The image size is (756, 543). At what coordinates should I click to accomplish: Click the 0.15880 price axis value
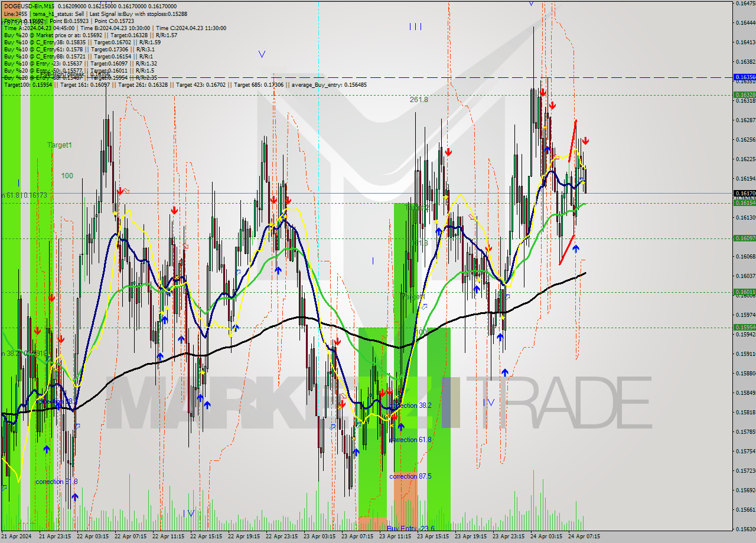[746, 373]
